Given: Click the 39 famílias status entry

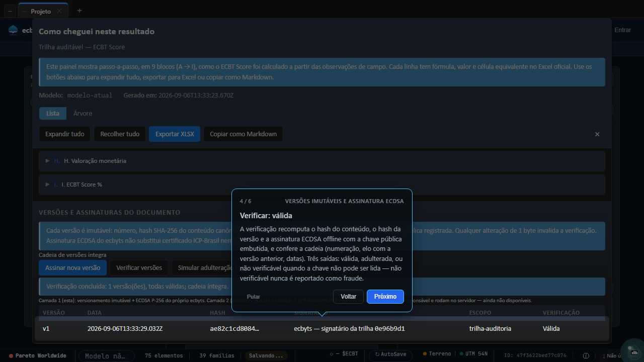Looking at the screenshot, I should tap(218, 355).
